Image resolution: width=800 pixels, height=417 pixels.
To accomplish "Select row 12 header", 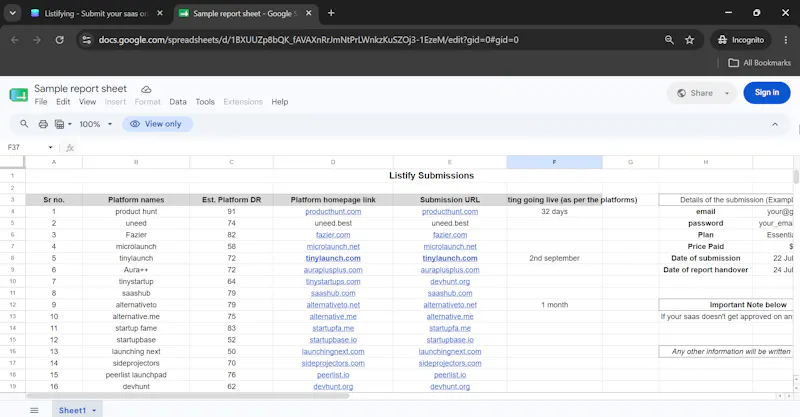I will pos(13,305).
